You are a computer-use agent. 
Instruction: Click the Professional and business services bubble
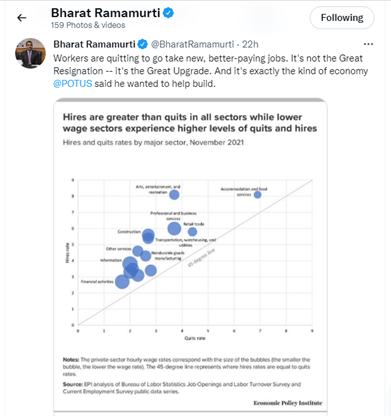[x=174, y=229]
